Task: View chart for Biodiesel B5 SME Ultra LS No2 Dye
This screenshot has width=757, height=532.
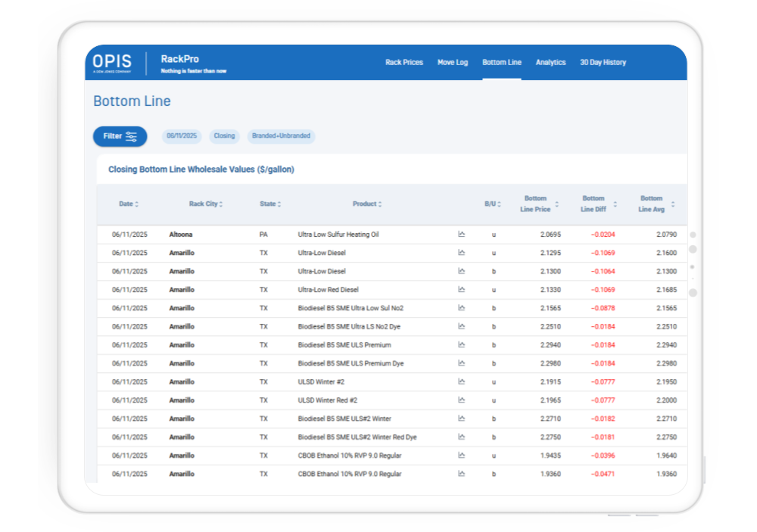Action: 462,327
